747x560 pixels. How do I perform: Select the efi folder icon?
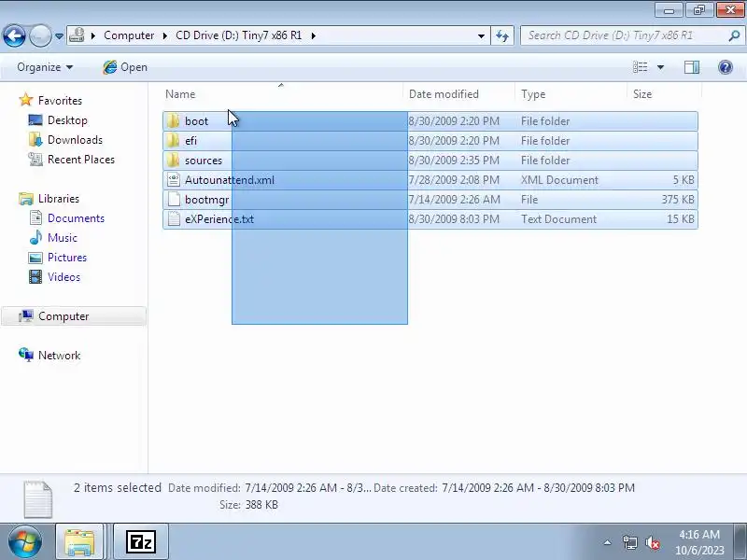[174, 141]
